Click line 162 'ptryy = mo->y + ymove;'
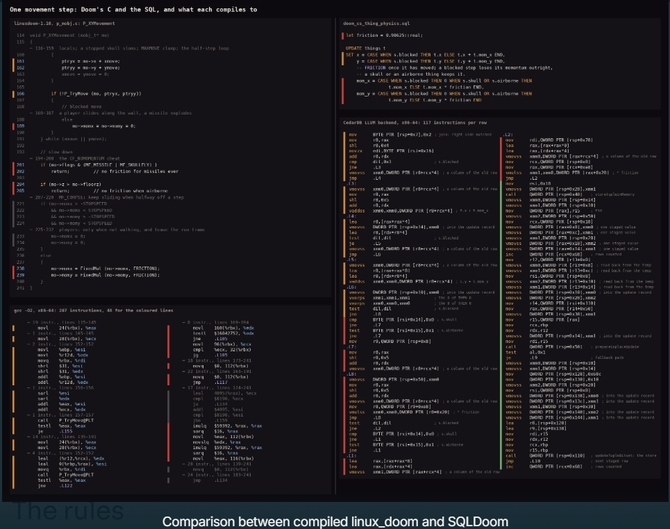 (x=91, y=68)
